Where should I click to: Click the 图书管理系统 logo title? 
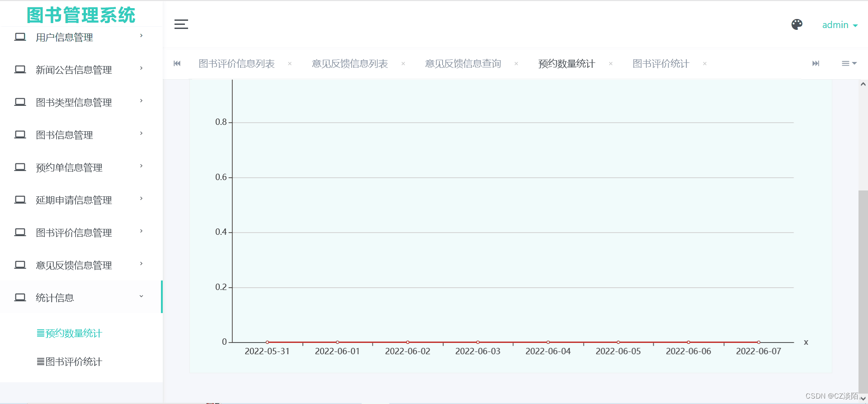point(81,15)
